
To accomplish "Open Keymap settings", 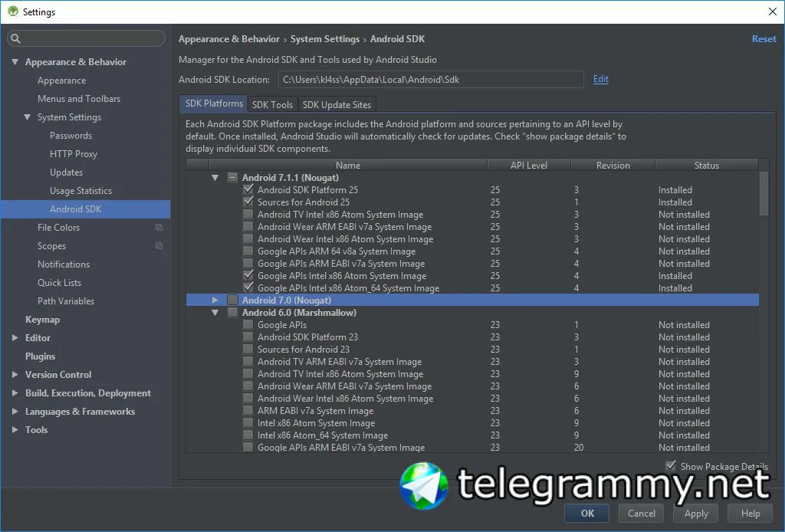I will pos(43,320).
